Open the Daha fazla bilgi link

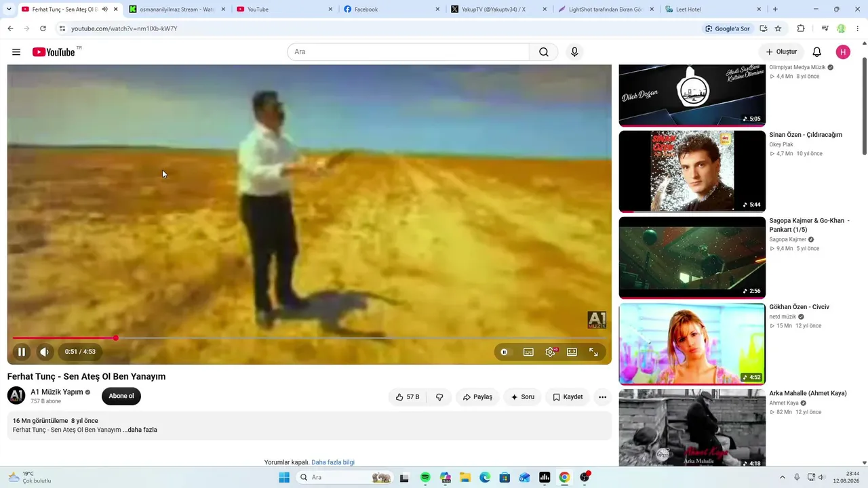333,462
